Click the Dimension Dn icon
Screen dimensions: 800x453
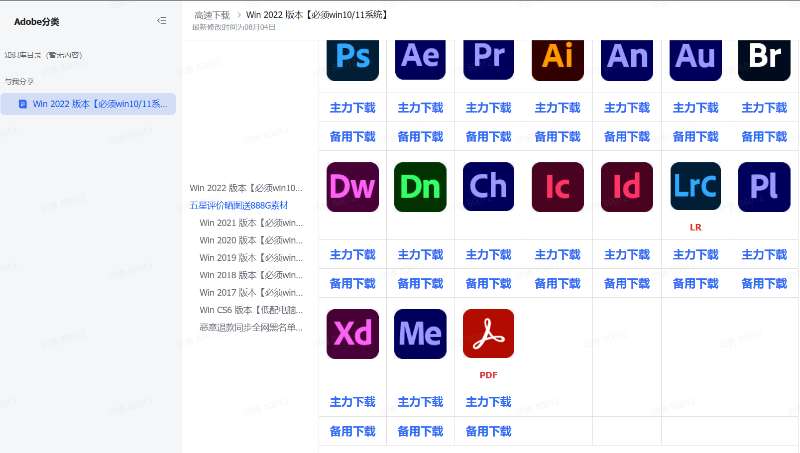pyautogui.click(x=420, y=187)
